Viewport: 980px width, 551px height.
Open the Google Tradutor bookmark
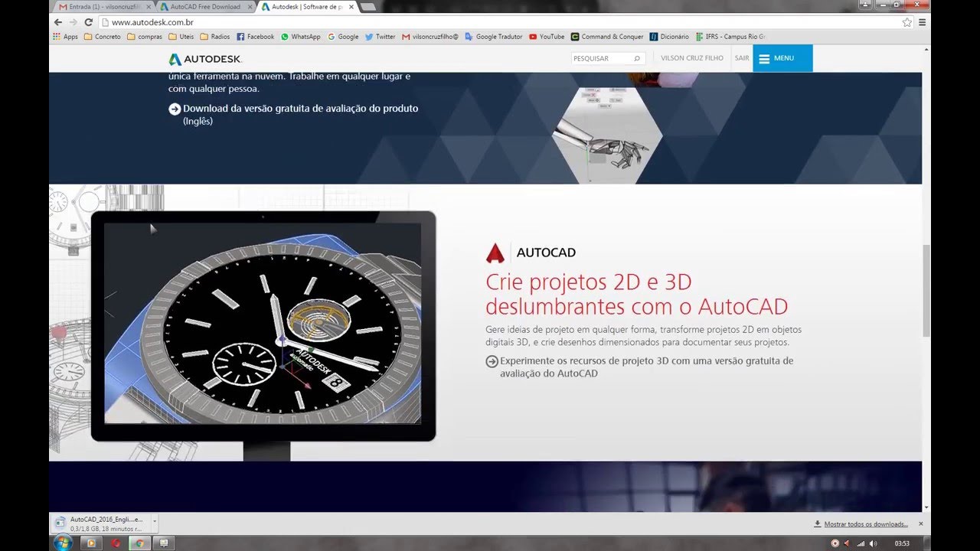[x=494, y=37]
